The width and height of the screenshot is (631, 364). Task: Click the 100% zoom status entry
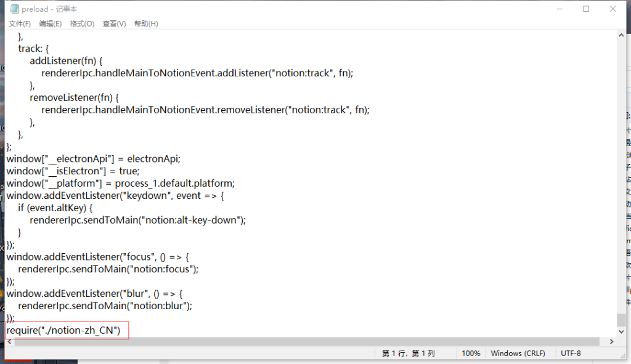[471, 353]
